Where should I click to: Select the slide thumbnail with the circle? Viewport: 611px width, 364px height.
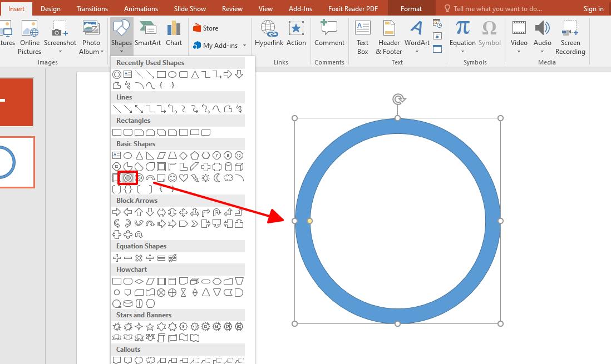pyautogui.click(x=18, y=162)
